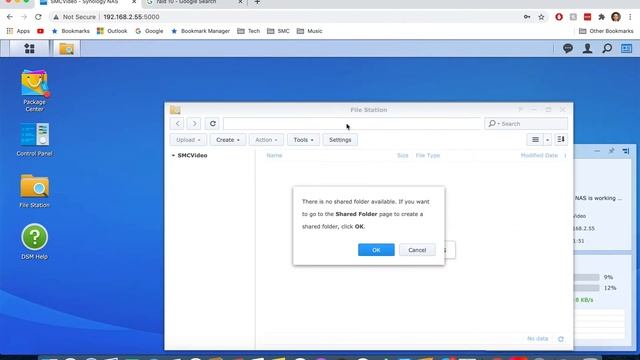The width and height of the screenshot is (640, 360).
Task: Open a new browser tab
Action: coord(257,2)
